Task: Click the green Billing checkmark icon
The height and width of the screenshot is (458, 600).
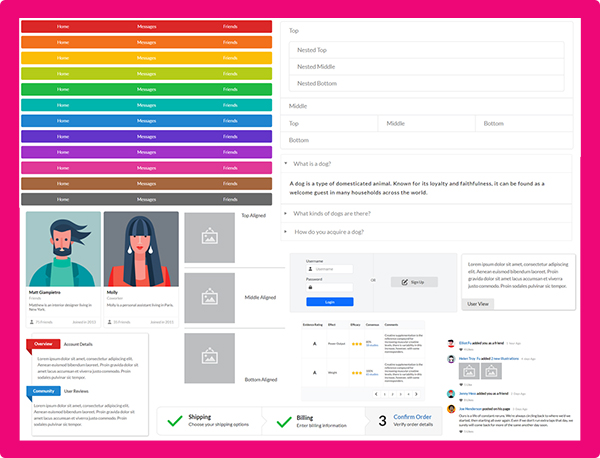Action: (280, 421)
